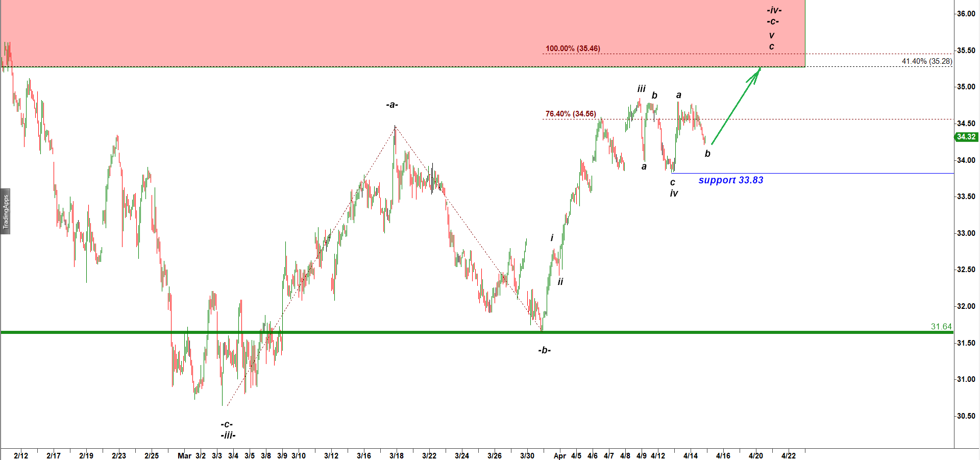Viewport: 980px width, 460px height.
Task: Click the 'ii' wave label
Action: pos(560,282)
